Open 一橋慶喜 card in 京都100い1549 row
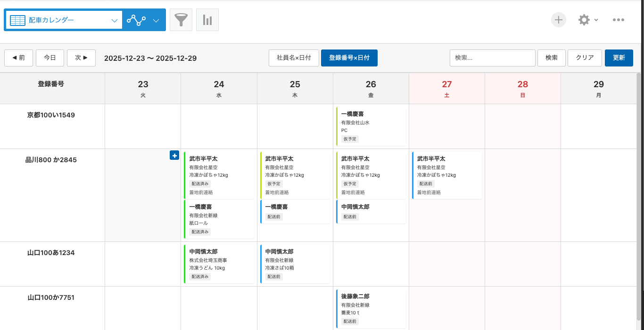This screenshot has height=330, width=644. pos(371,126)
